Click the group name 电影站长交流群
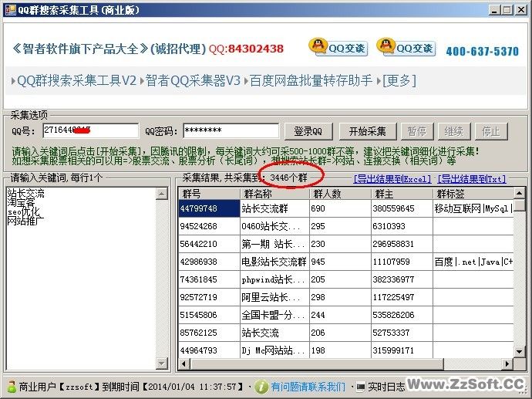 coord(274,262)
